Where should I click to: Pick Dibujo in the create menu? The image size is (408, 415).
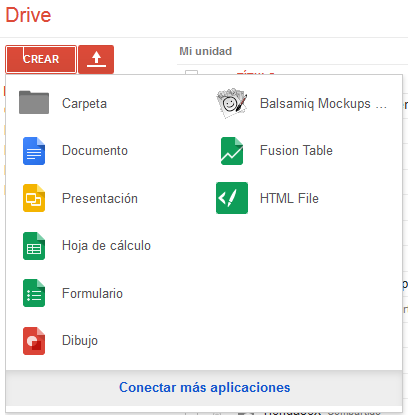(80, 341)
